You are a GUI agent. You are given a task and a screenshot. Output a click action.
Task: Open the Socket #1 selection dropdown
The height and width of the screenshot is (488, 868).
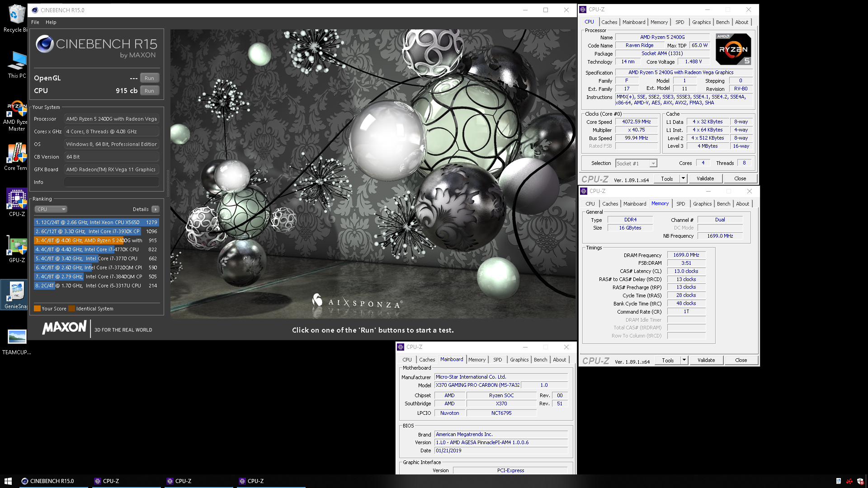pyautogui.click(x=636, y=164)
